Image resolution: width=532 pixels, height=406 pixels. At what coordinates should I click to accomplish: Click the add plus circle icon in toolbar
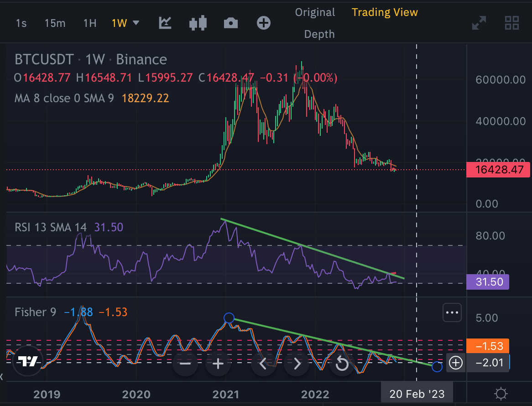264,23
